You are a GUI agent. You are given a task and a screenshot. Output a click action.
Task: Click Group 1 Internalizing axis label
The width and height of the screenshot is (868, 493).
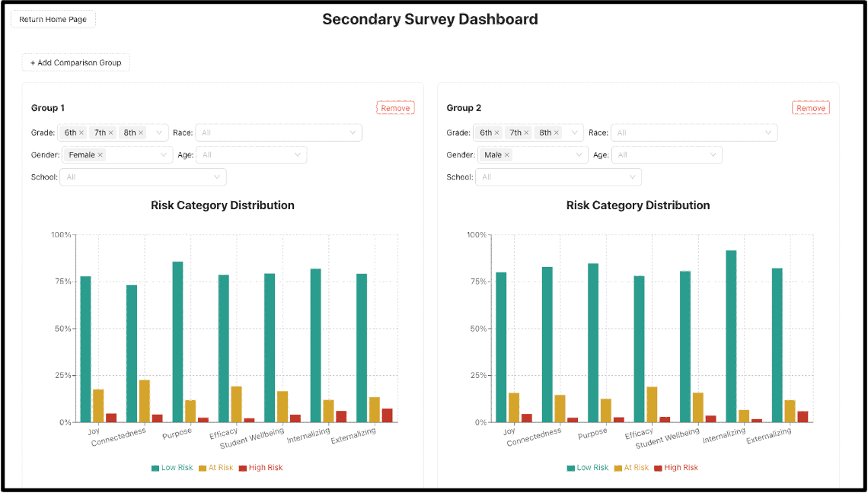tap(308, 435)
